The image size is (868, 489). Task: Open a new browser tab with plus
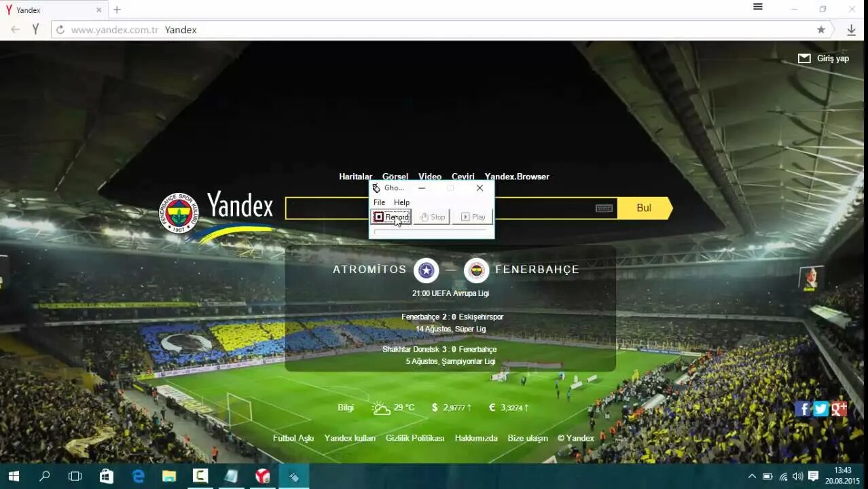[x=117, y=10]
